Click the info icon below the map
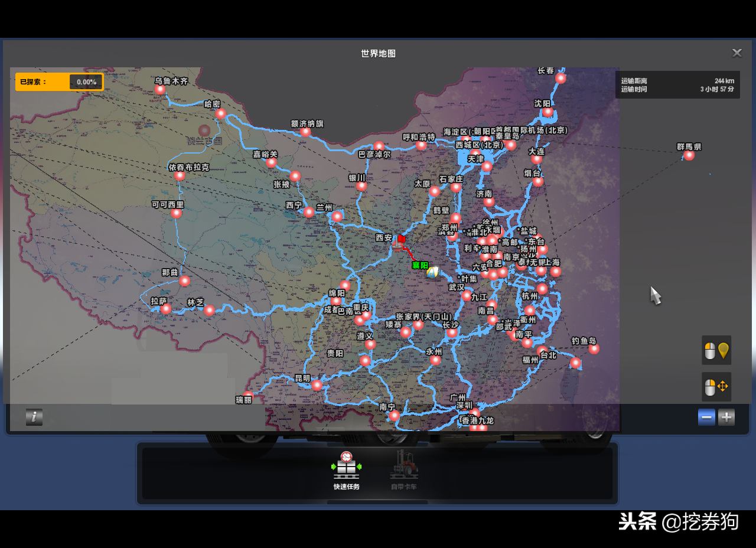This screenshot has width=756, height=548. tap(34, 417)
